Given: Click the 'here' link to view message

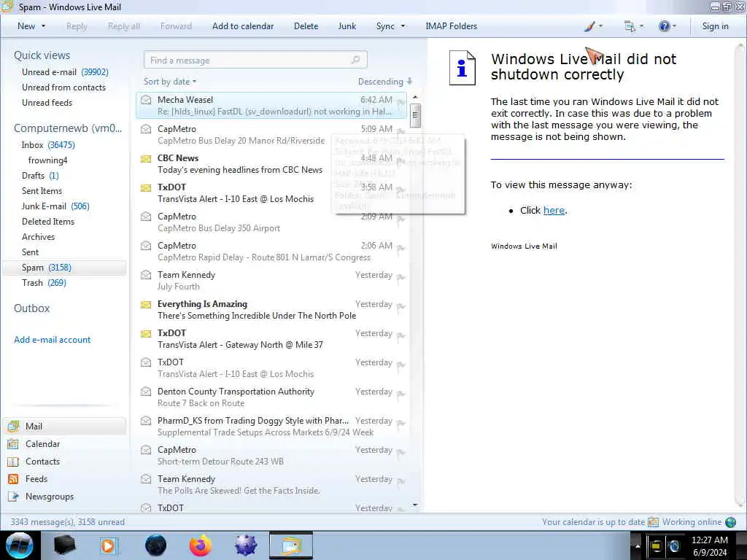Looking at the screenshot, I should point(554,211).
